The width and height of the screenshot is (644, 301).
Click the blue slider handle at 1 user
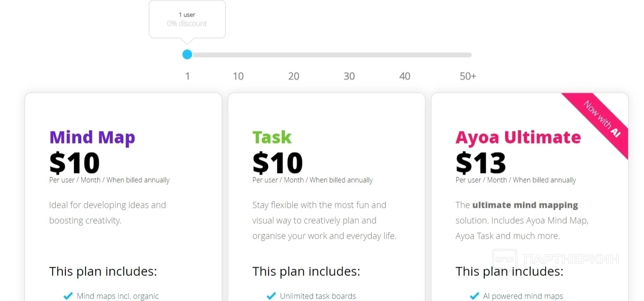coord(187,55)
